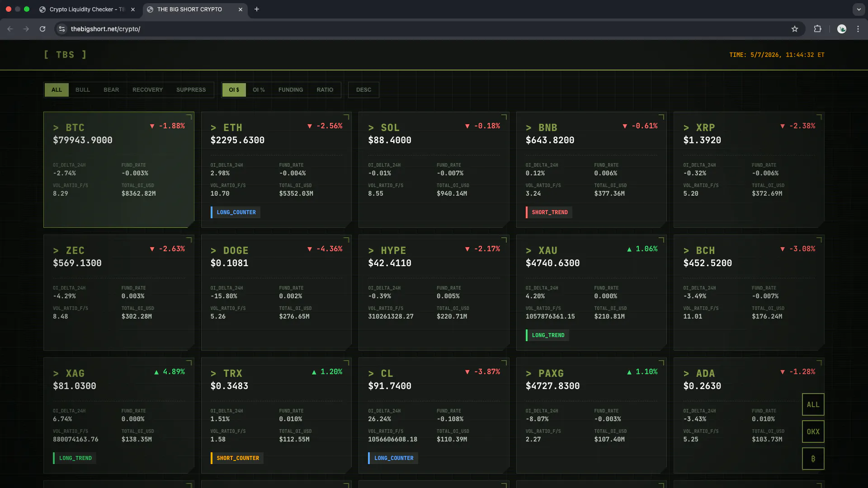Go back to the previous page
Viewport: 868px width, 488px height.
(x=10, y=29)
